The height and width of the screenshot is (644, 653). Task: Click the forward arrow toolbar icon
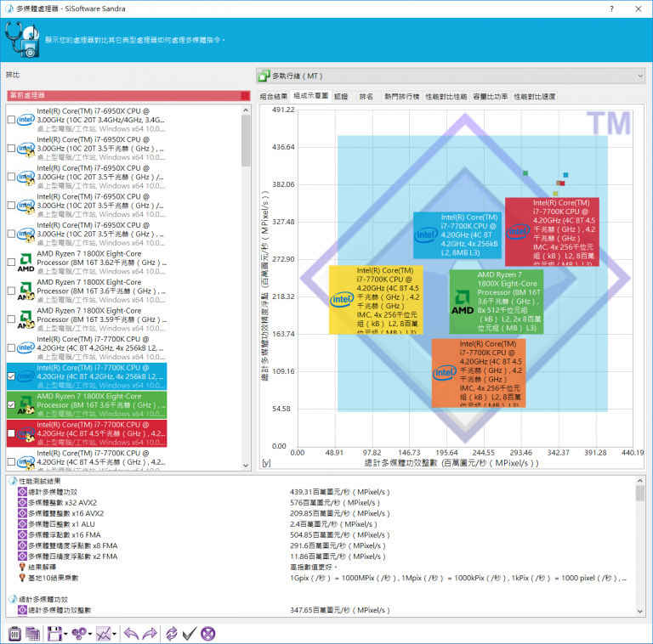coord(150,634)
